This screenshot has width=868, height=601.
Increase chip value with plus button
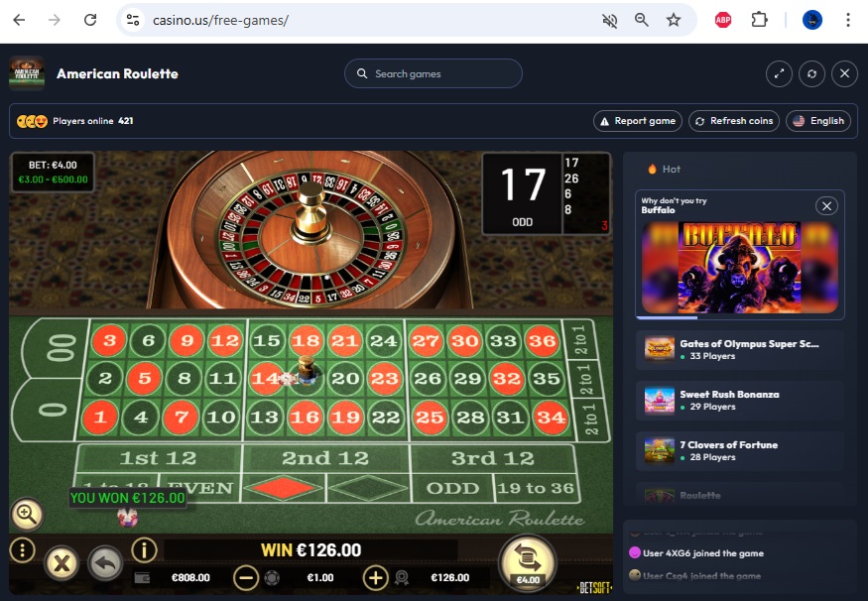click(x=375, y=578)
